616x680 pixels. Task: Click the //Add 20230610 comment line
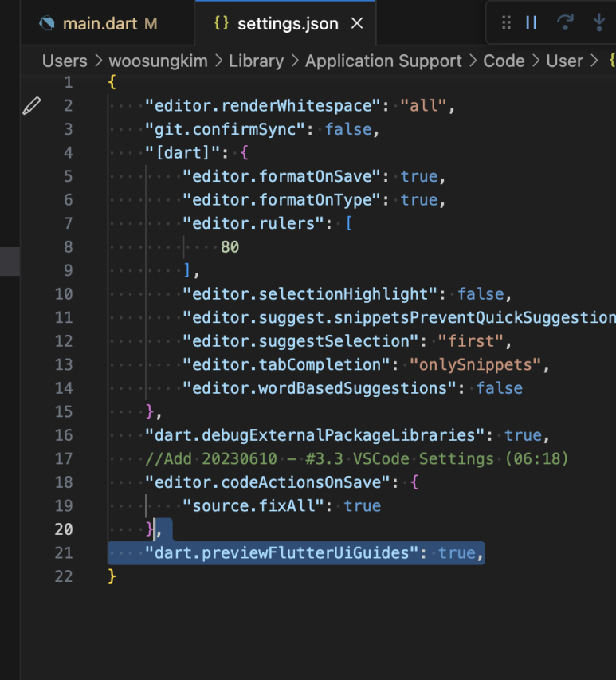click(357, 459)
